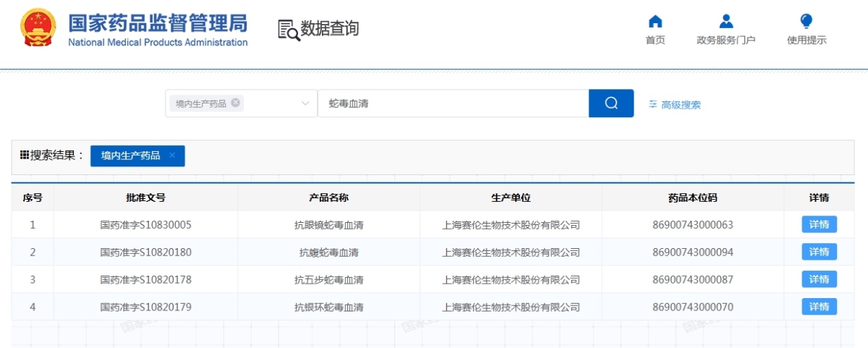
Task: Open the 首页 home icon
Action: [655, 22]
